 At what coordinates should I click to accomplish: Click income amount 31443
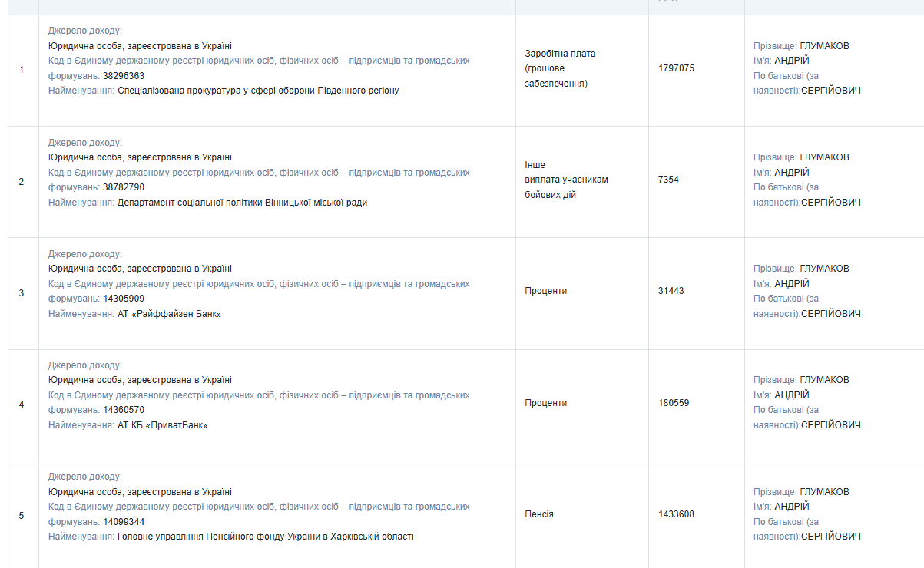coord(671,291)
